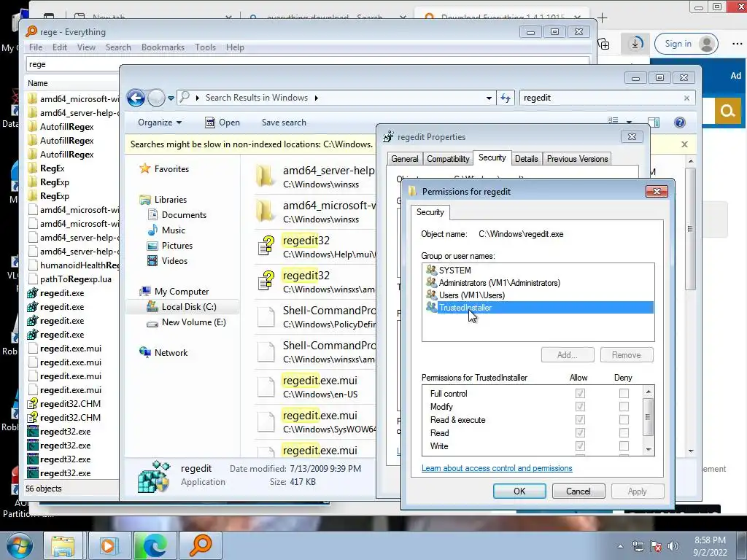The width and height of the screenshot is (747, 560).
Task: Click the Open toolbar button in Explorer
Action: [222, 122]
